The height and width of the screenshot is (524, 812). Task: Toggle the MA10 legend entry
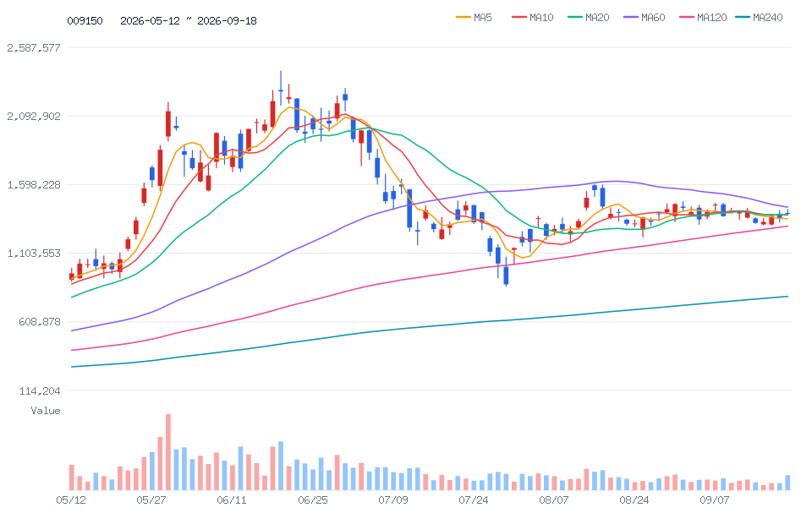(532, 18)
